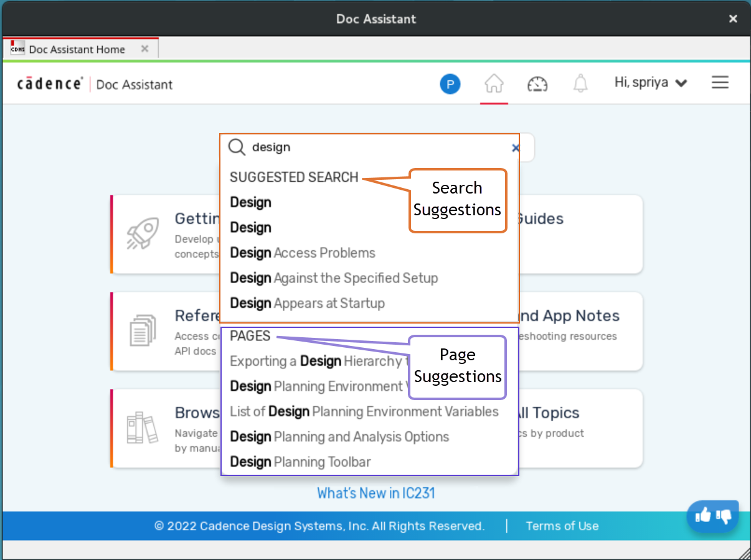The height and width of the screenshot is (560, 751).
Task: Open Design Planning Toolbar page suggestion
Action: [300, 462]
